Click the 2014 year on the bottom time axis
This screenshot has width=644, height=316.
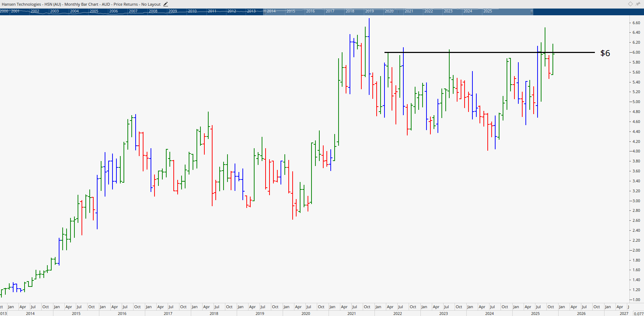coord(30,314)
